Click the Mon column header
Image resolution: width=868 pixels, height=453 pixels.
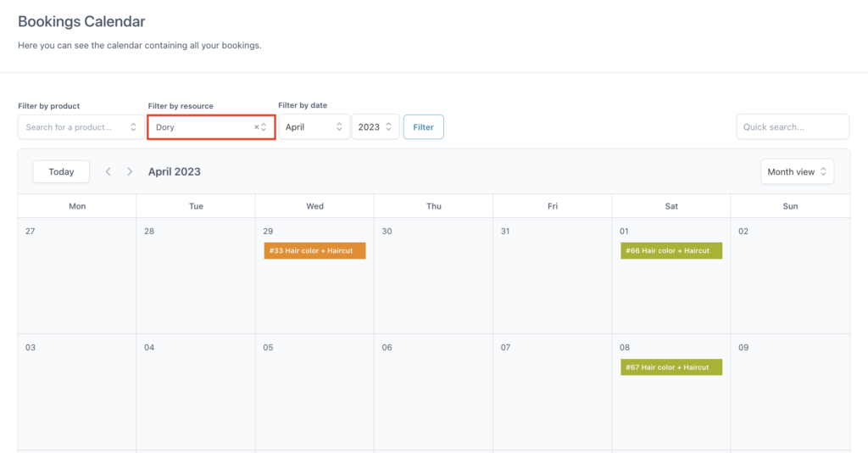pos(77,206)
